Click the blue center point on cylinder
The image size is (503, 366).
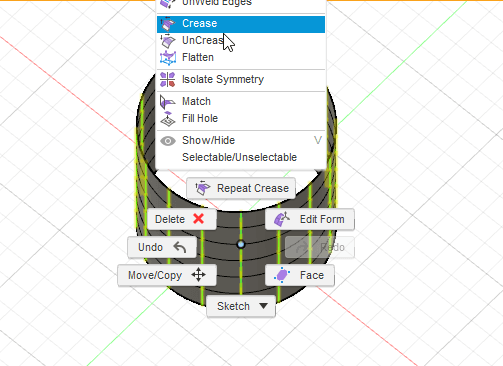(x=241, y=245)
